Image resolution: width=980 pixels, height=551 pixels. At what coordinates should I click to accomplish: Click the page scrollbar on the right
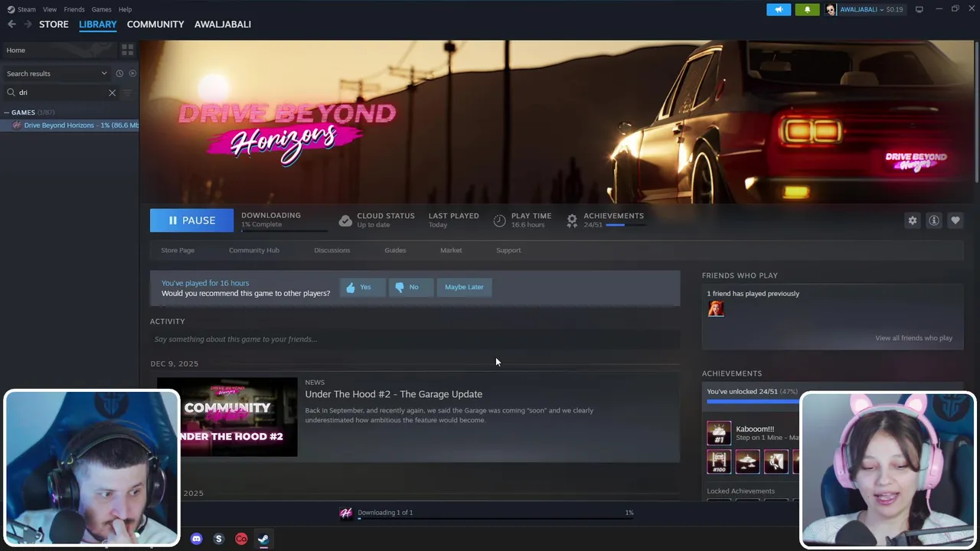click(x=975, y=112)
